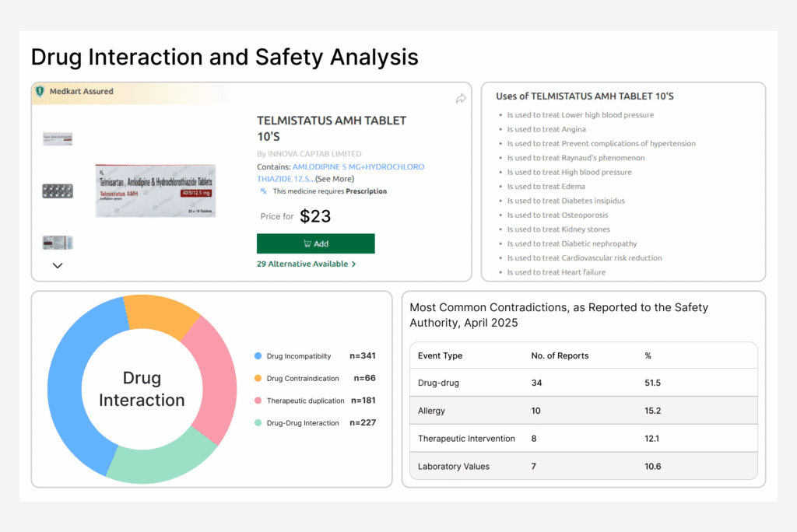797x532 pixels.
Task: Click the green Add button
Action: [x=315, y=243]
